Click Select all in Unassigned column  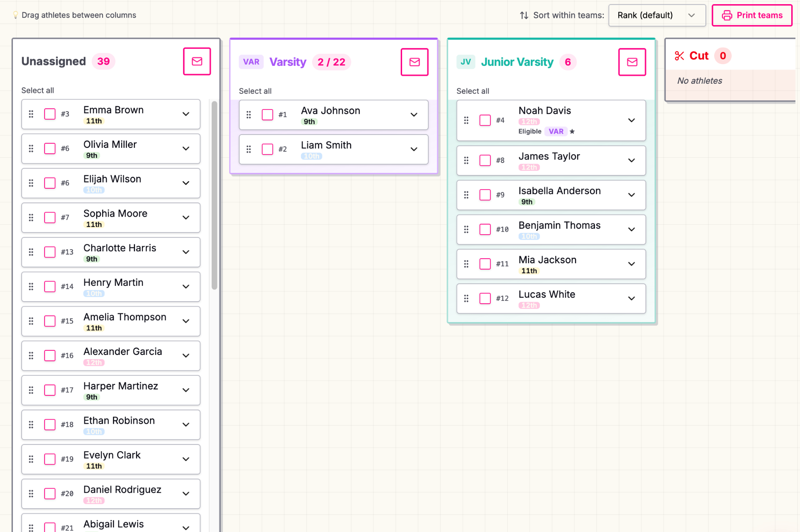point(37,90)
